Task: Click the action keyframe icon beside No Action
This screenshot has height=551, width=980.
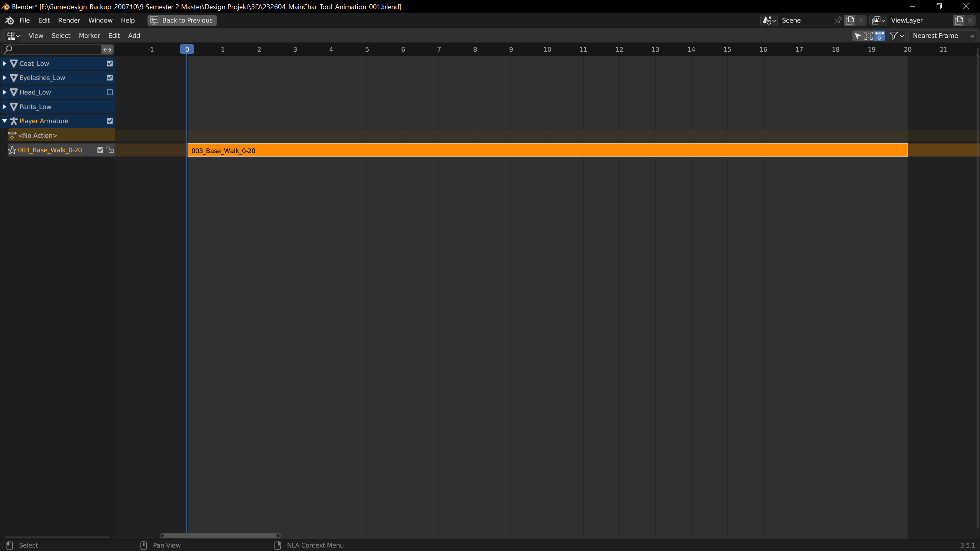Action: tap(12, 135)
